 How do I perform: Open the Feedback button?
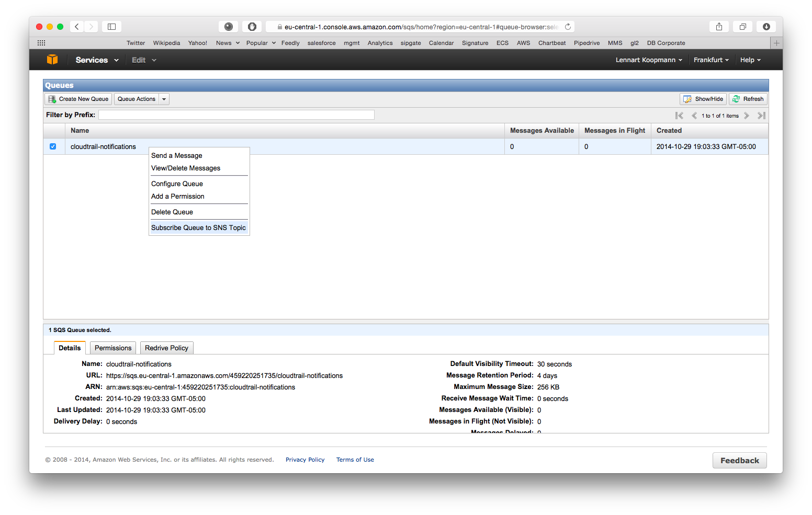click(740, 461)
